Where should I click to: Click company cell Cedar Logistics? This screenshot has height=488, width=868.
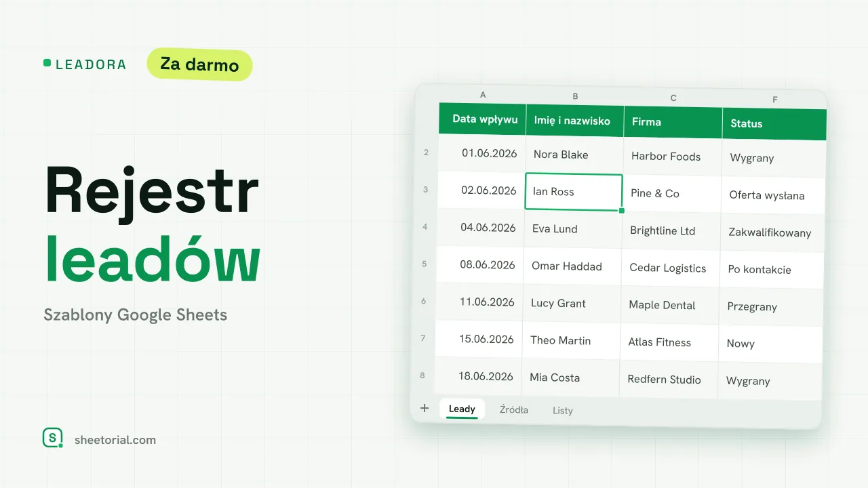pos(670,268)
